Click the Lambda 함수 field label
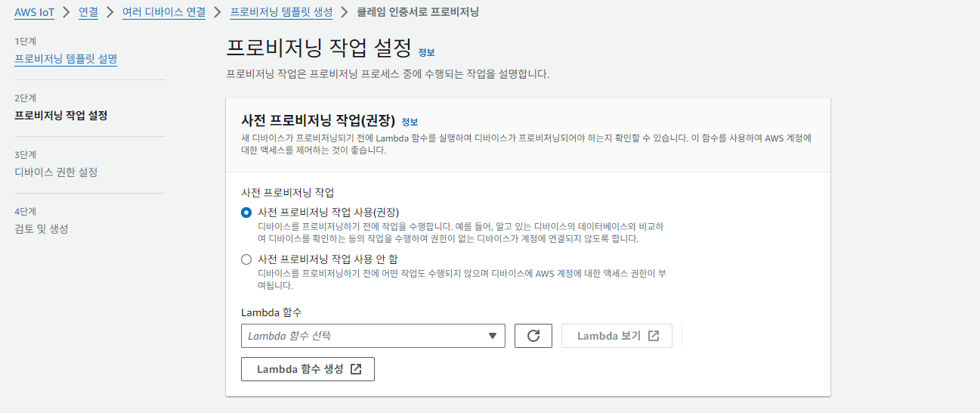This screenshot has height=413, width=980. pos(271,312)
